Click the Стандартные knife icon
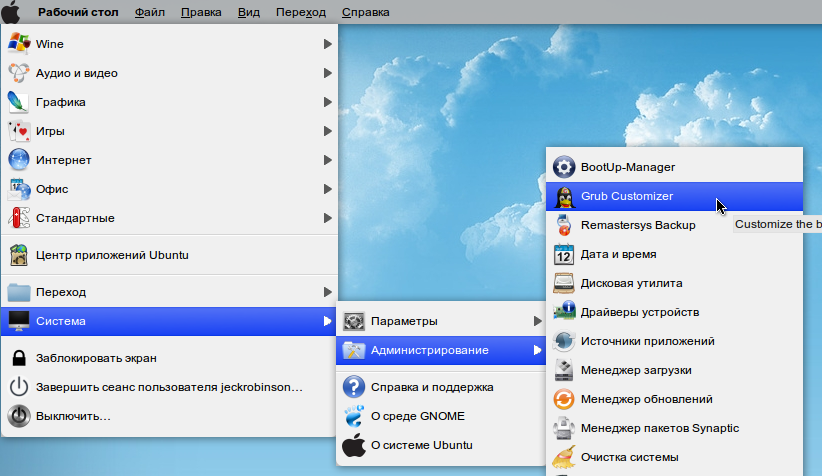 click(19, 218)
